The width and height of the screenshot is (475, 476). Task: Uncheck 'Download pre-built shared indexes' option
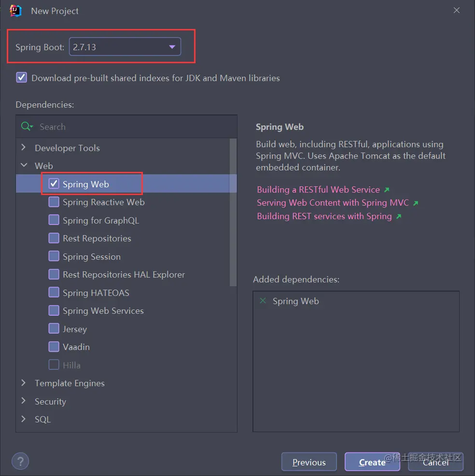point(21,77)
